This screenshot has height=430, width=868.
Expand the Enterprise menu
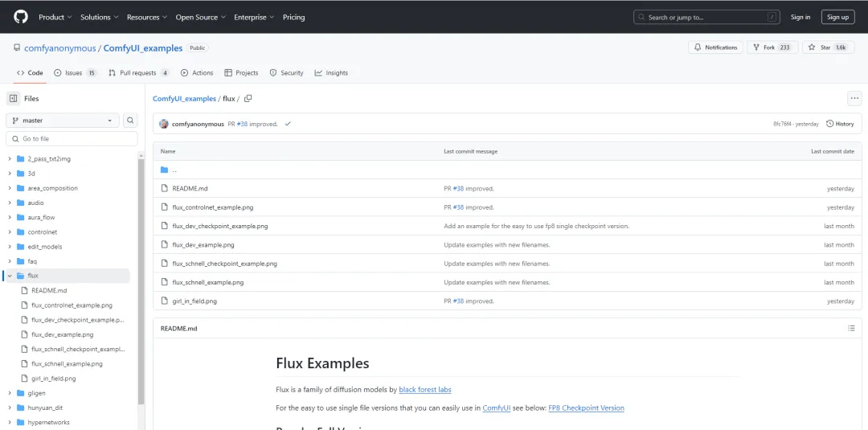255,17
